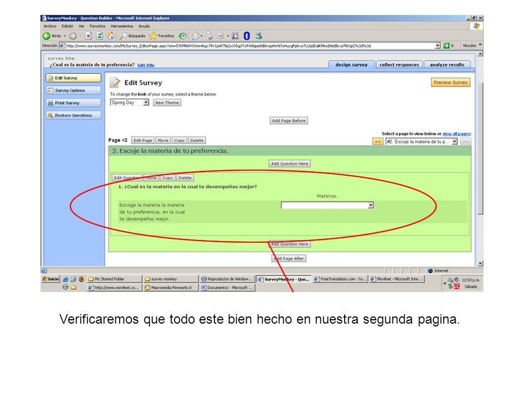Click the browser Forward arrow icon

tap(73, 36)
